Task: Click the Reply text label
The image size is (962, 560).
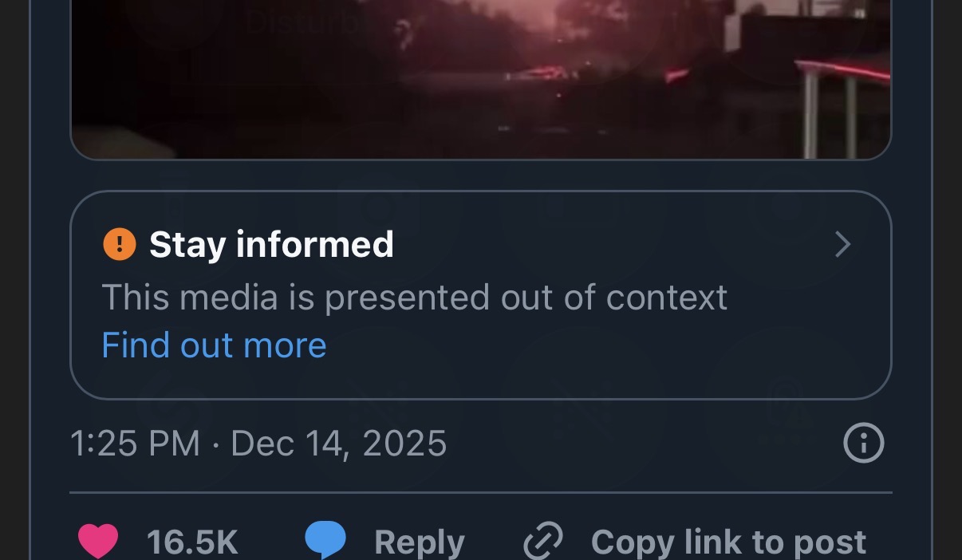Action: (420, 542)
